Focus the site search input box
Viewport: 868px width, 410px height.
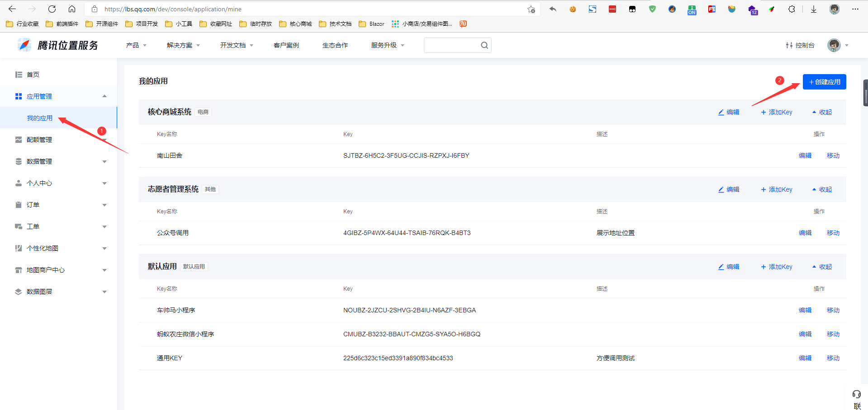451,45
